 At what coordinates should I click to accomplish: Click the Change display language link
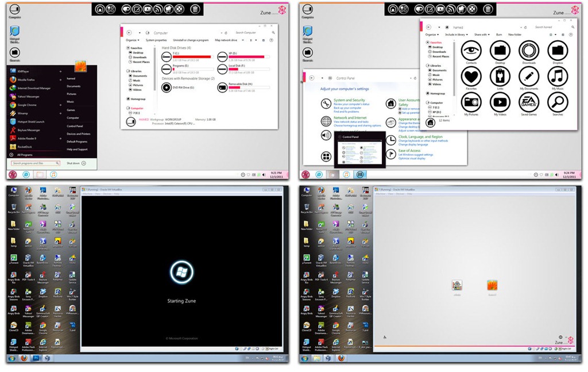[x=413, y=144]
